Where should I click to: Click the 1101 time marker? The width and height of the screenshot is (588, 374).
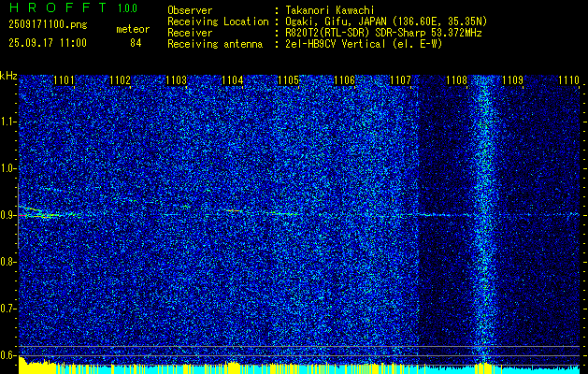pyautogui.click(x=65, y=80)
